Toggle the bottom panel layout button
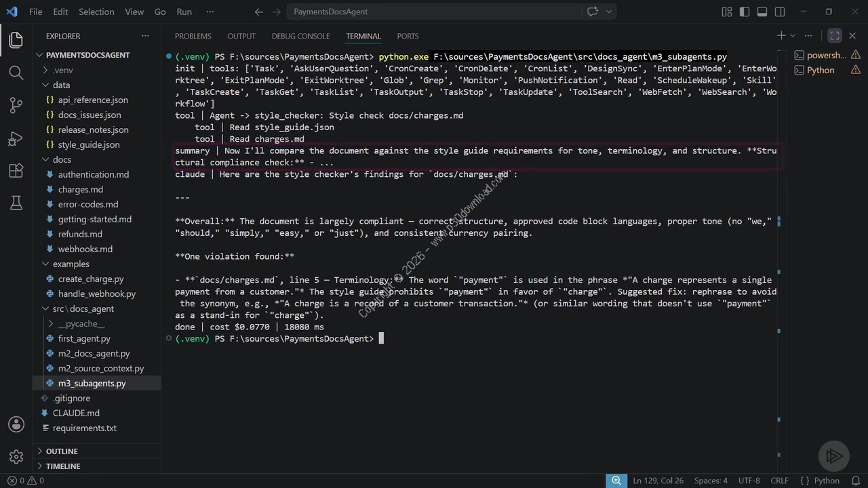The width and height of the screenshot is (868, 488). coord(762,12)
